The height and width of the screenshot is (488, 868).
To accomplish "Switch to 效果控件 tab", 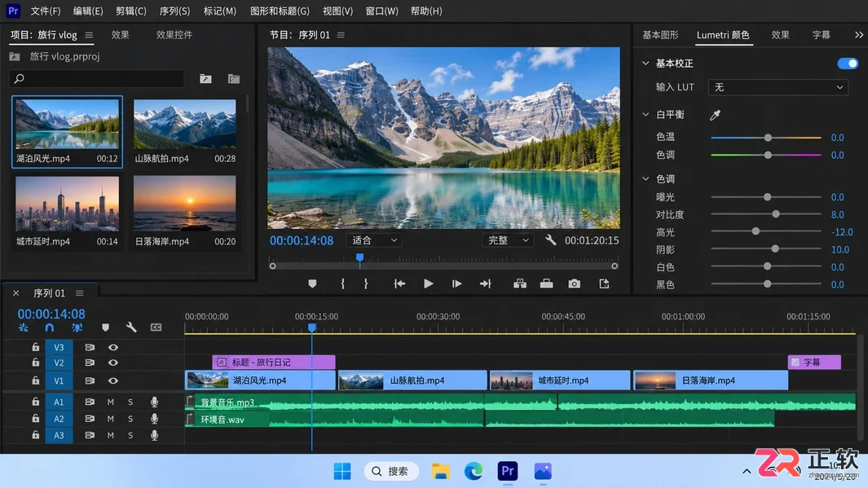I will [x=174, y=35].
